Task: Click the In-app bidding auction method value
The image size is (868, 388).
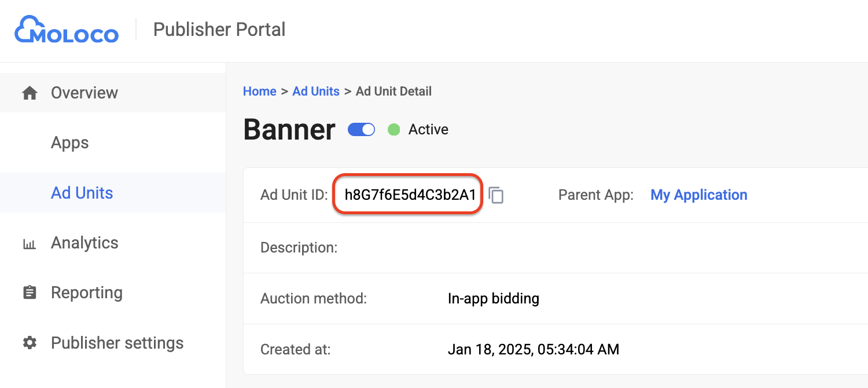Action: click(x=493, y=299)
